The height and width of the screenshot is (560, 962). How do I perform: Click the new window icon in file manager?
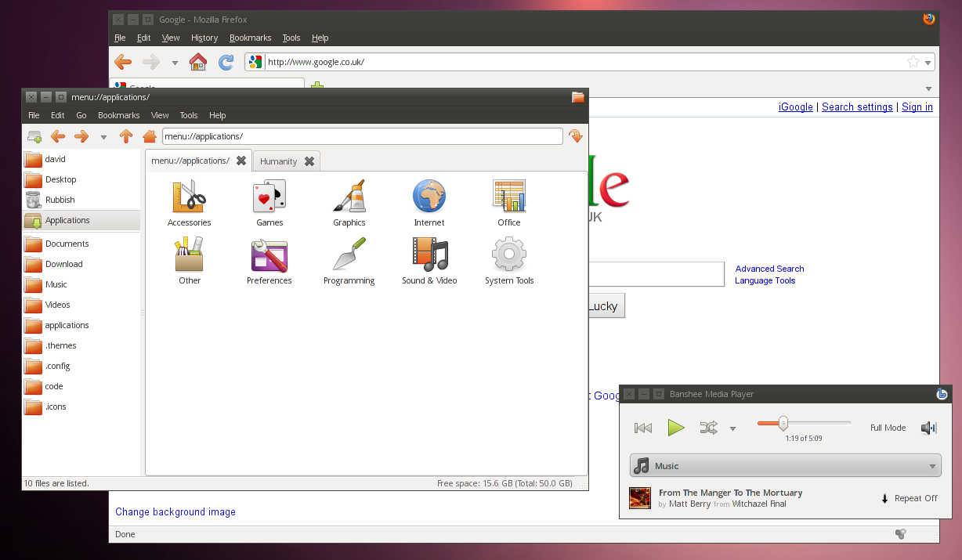(x=34, y=136)
